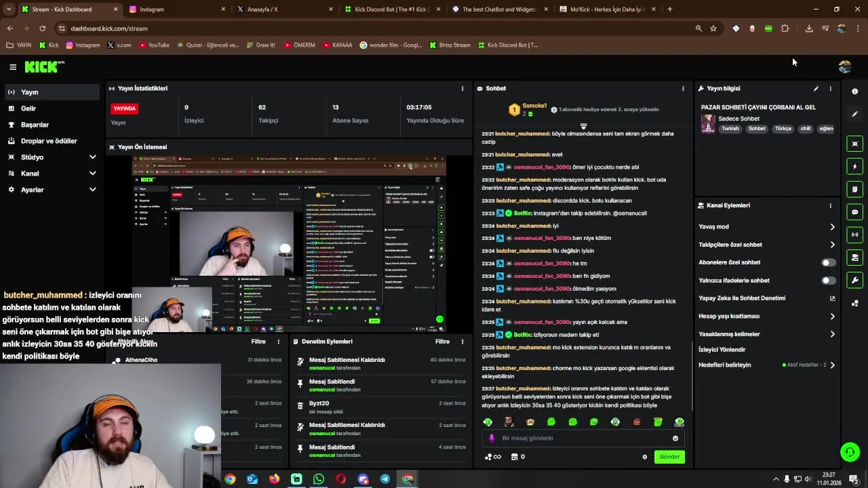Open Yavaş mod settings arrow

pos(832,227)
